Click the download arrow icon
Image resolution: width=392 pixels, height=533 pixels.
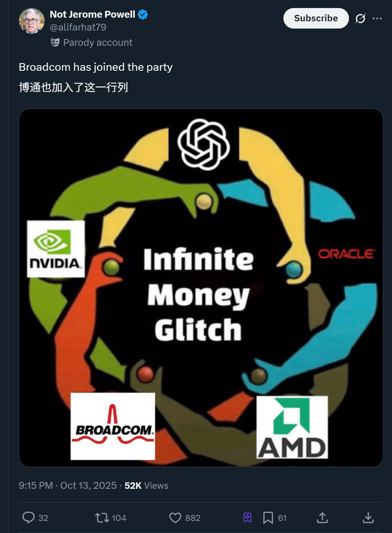click(x=368, y=518)
